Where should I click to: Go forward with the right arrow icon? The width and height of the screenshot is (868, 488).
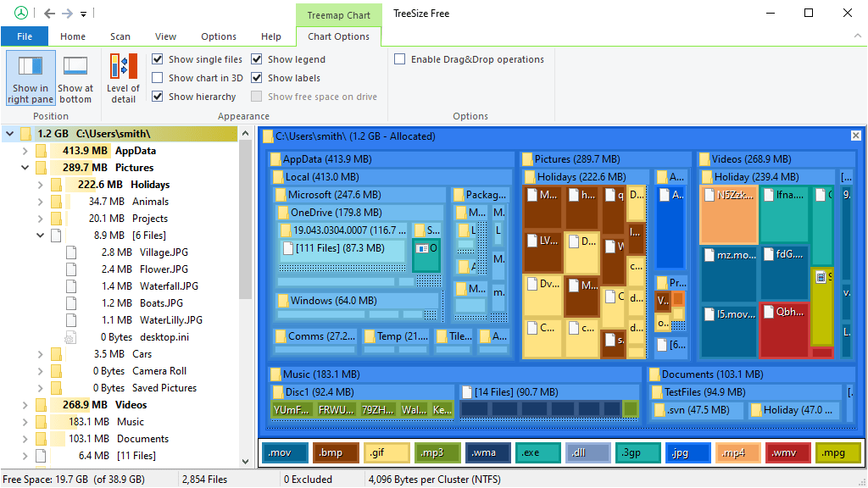pos(67,14)
